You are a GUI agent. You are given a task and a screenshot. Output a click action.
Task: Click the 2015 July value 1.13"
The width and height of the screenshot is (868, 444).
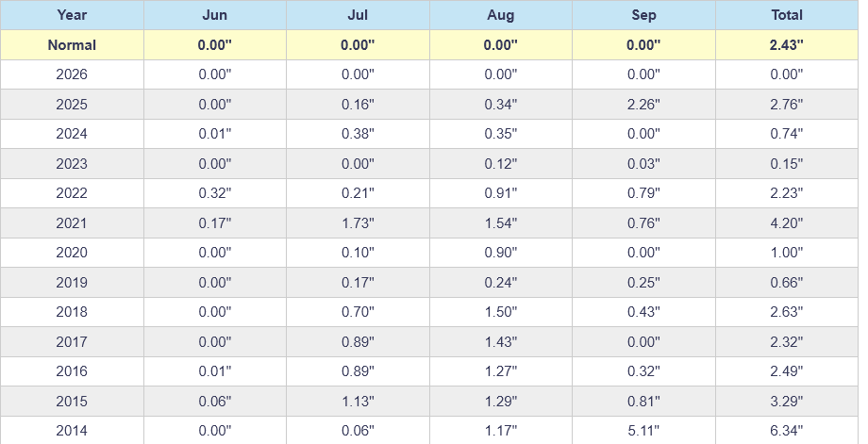(x=358, y=401)
